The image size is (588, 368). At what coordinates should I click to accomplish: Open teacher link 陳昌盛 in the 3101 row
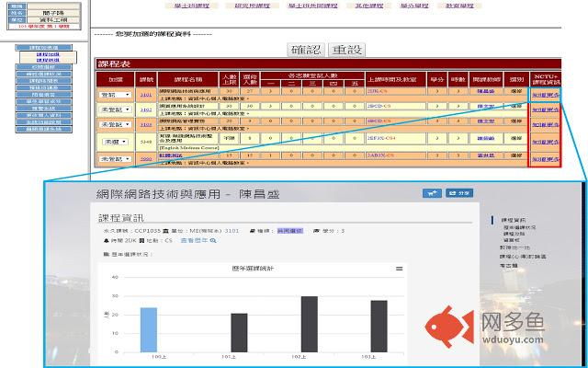click(x=486, y=91)
